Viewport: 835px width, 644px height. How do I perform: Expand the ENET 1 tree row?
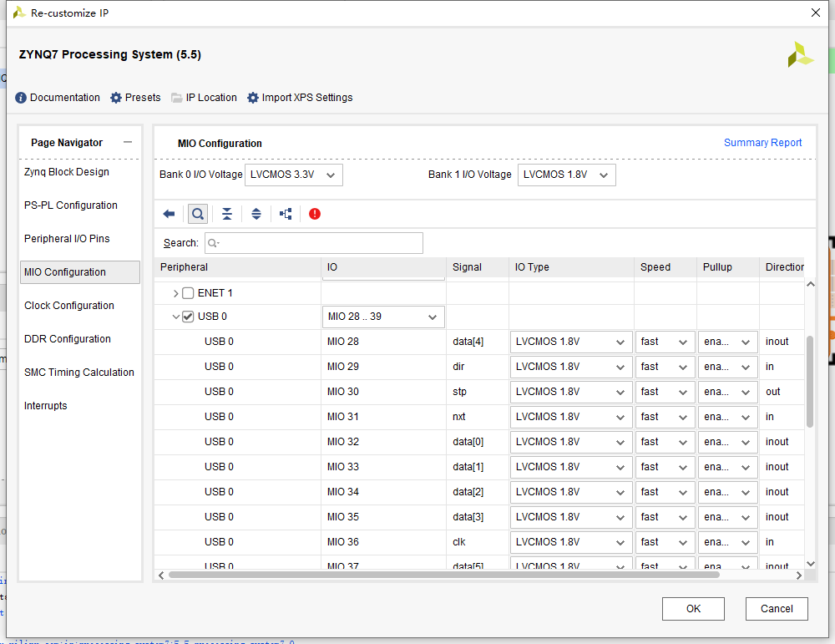tap(175, 293)
